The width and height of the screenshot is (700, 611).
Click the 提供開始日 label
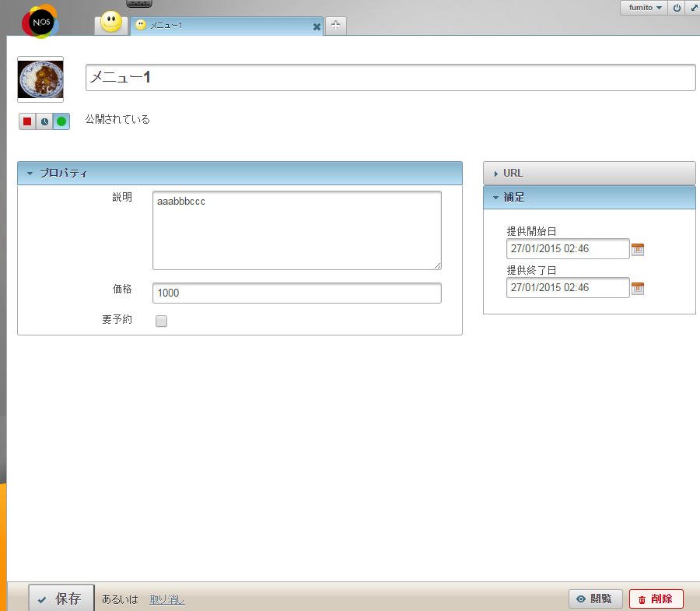(531, 231)
